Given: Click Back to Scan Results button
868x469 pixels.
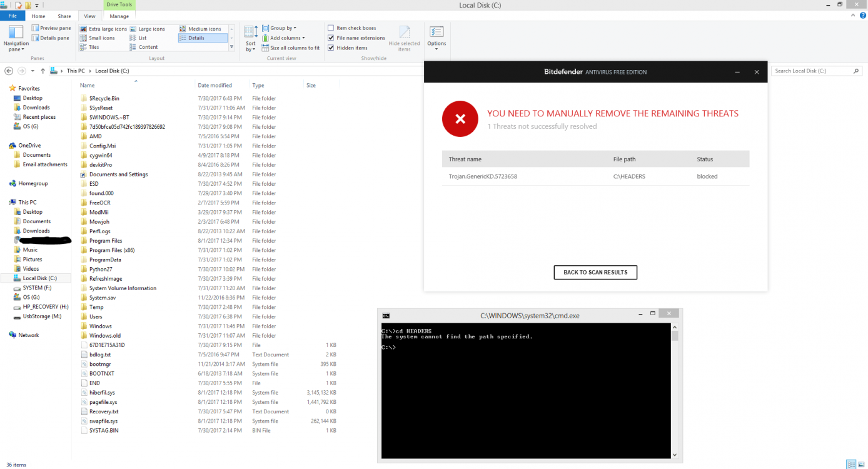Looking at the screenshot, I should point(595,273).
